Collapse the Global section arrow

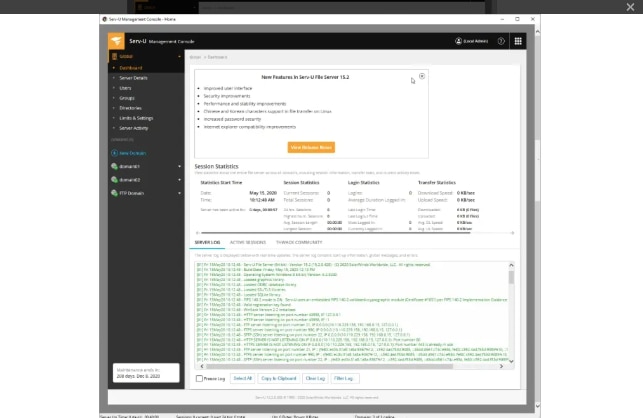click(179, 56)
